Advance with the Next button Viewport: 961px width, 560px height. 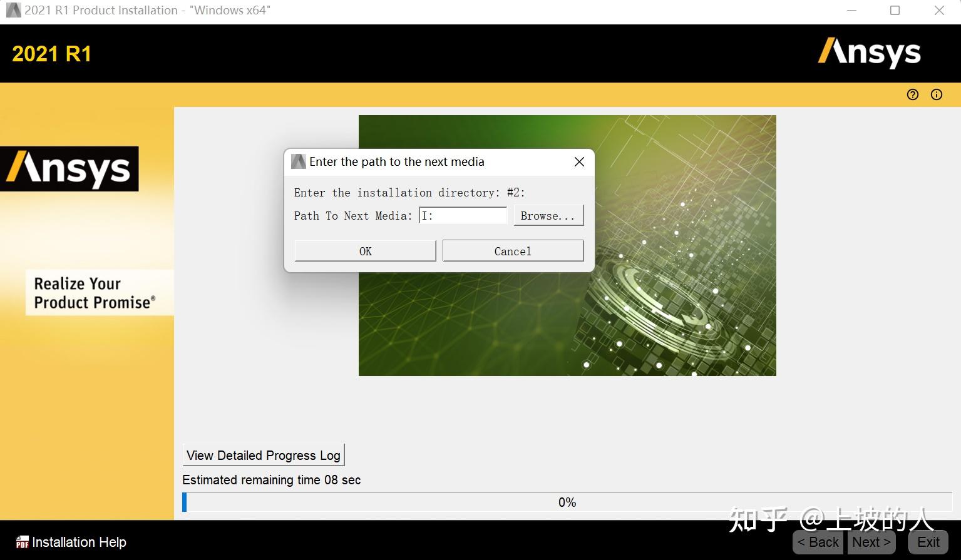click(x=870, y=542)
